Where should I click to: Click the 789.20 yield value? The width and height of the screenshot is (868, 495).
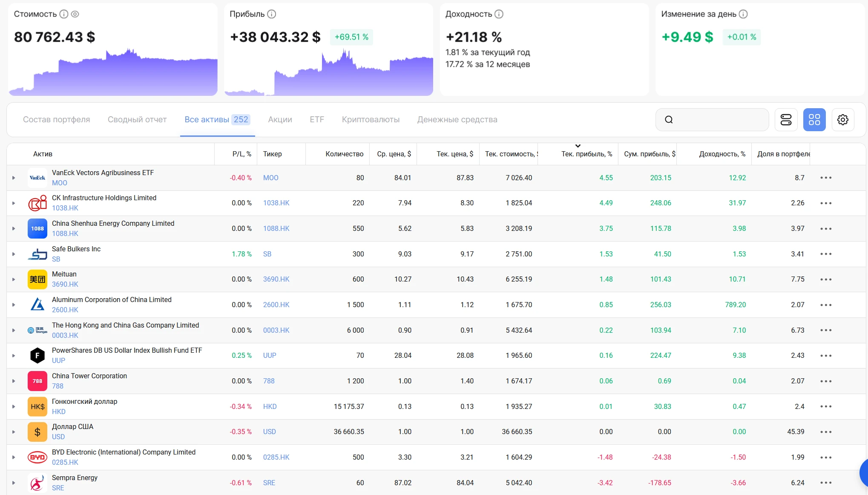pos(736,305)
